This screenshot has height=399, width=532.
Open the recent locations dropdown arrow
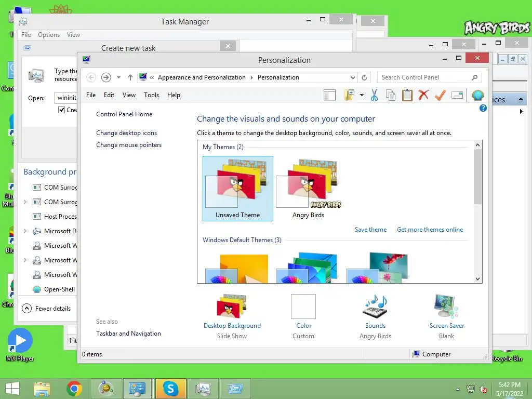[119, 77]
